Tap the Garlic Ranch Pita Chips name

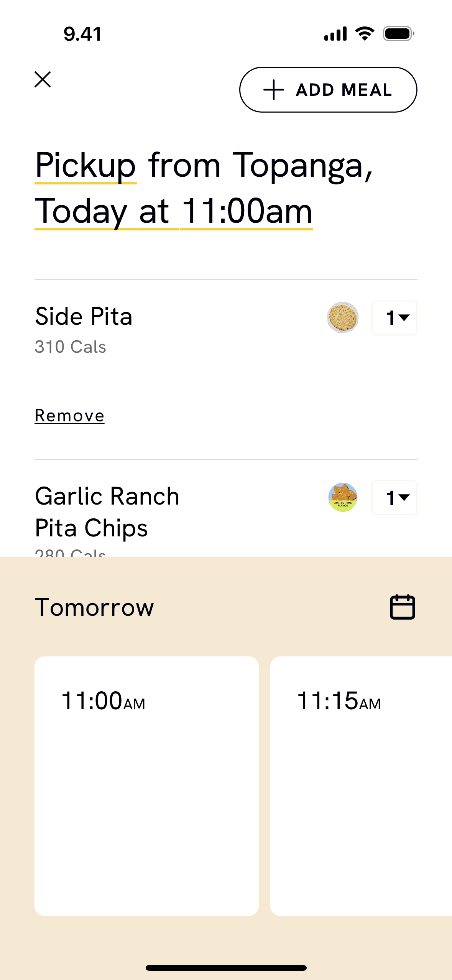point(107,512)
